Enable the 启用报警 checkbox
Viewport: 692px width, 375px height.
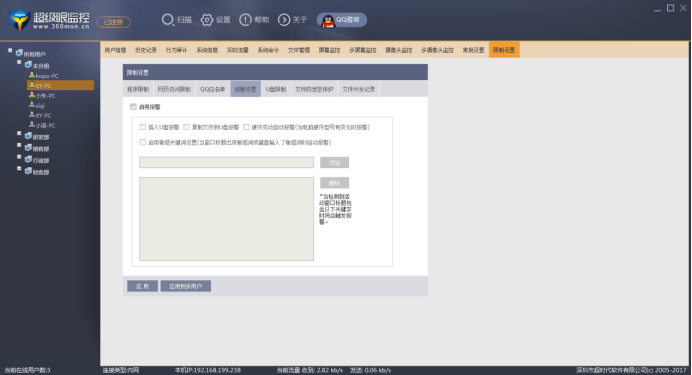(133, 107)
